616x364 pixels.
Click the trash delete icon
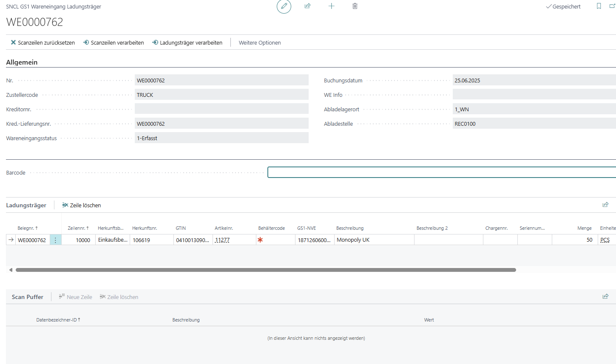(x=355, y=6)
